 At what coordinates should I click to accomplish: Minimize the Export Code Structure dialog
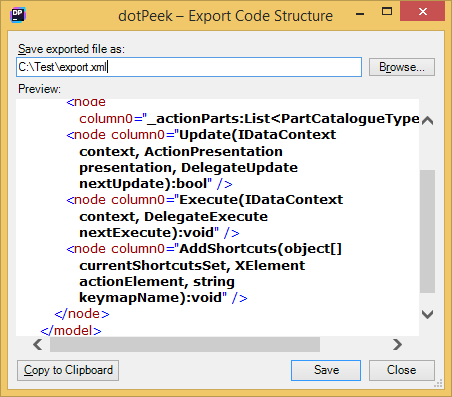click(x=360, y=14)
